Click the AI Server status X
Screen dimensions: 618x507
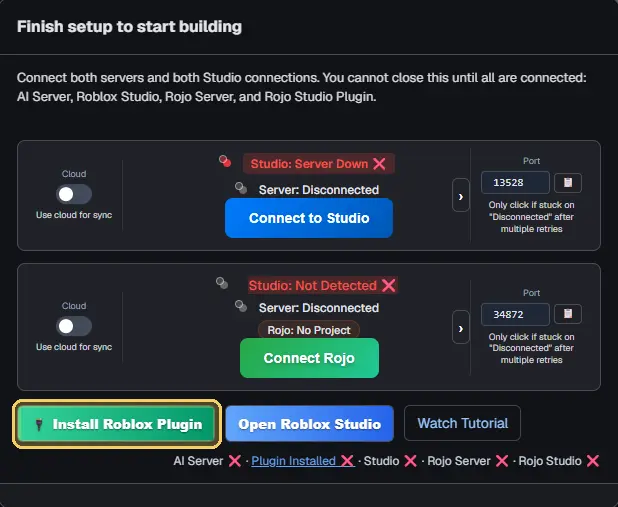click(x=235, y=461)
